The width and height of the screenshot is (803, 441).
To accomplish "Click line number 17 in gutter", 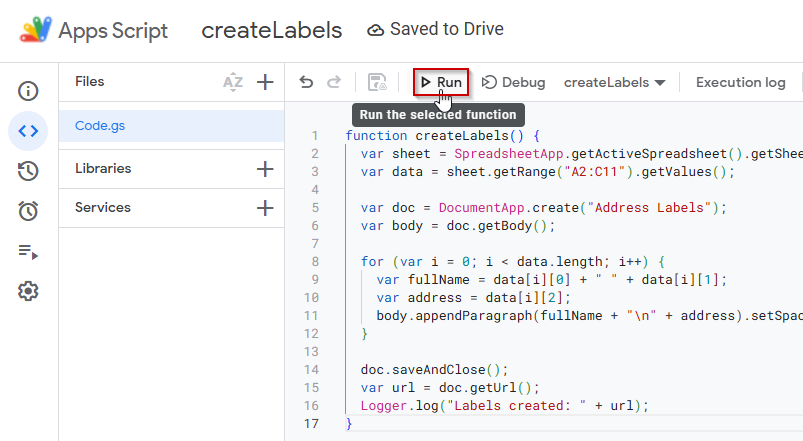I will [311, 424].
